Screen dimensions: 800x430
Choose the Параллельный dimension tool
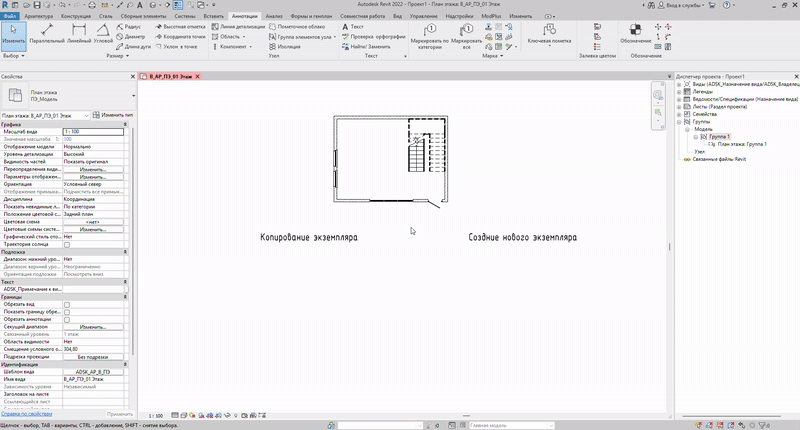click(47, 34)
